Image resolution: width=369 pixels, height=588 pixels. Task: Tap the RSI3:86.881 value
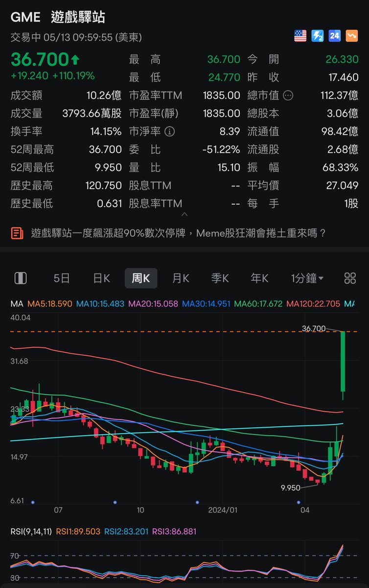(x=175, y=531)
